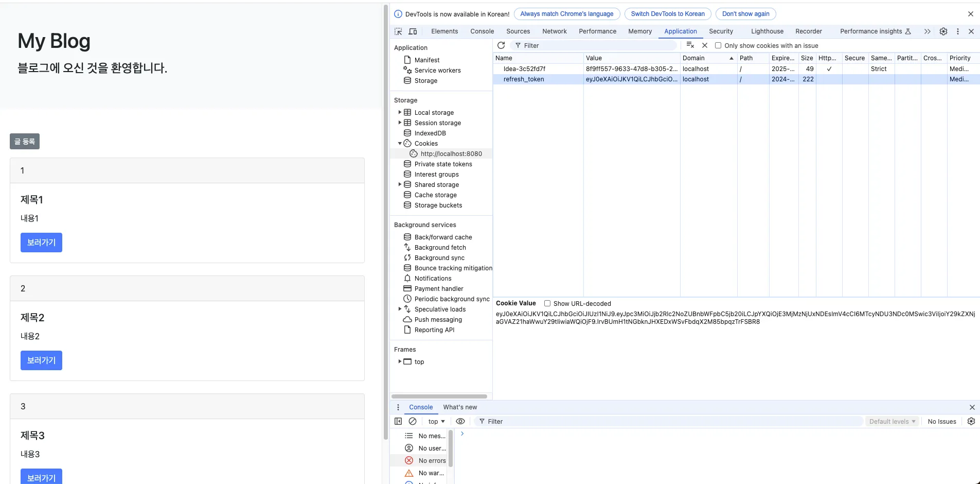Screen dimensions: 980x484
Task: Toggle the console sidebar icon
Action: pyautogui.click(x=398, y=421)
